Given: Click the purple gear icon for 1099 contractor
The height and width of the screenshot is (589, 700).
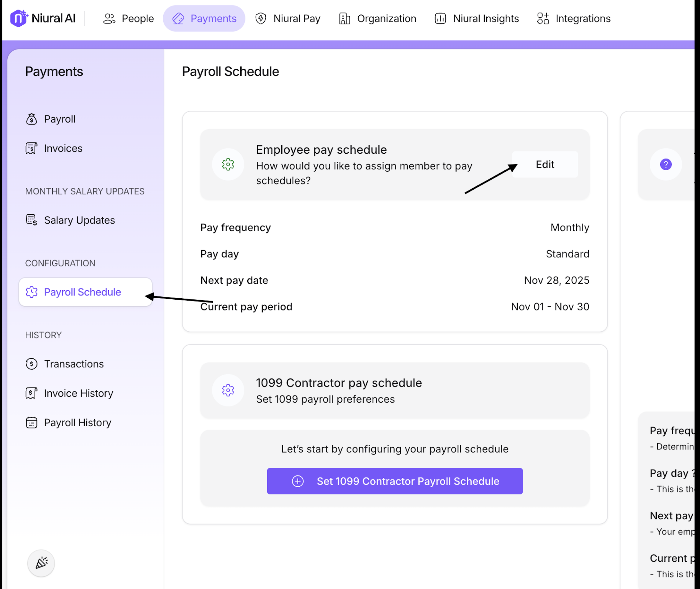Looking at the screenshot, I should click(228, 390).
